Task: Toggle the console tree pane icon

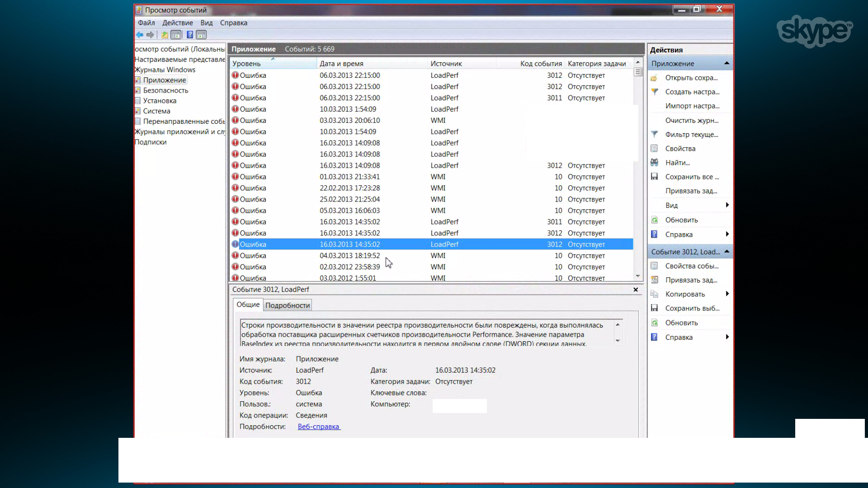Action: click(176, 35)
